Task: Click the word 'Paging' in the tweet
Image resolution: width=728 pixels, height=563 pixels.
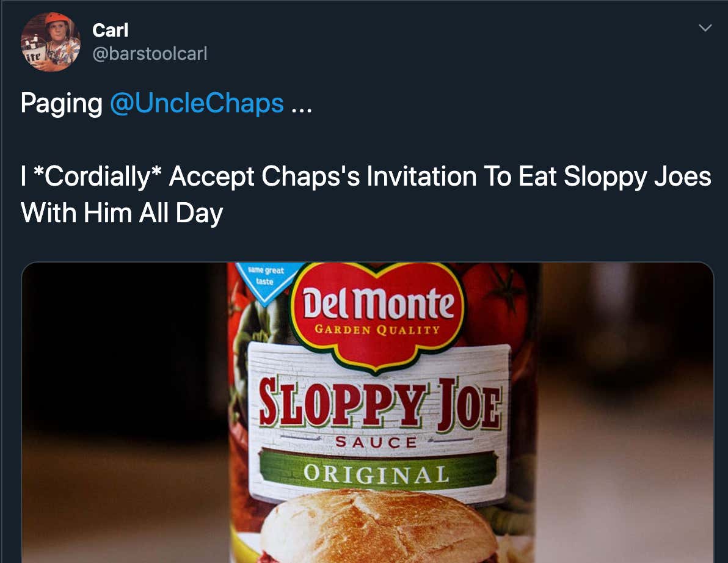Action: click(61, 104)
